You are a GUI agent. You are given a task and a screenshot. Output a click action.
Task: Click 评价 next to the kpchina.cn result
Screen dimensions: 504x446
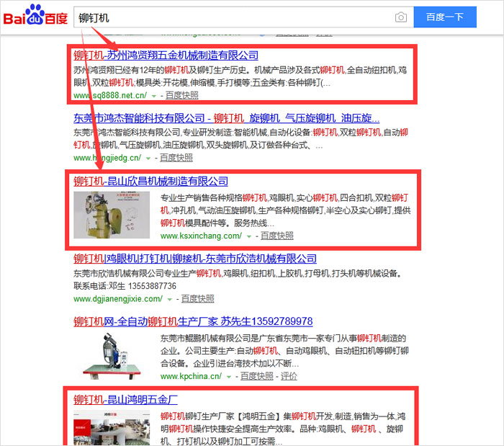coord(289,376)
